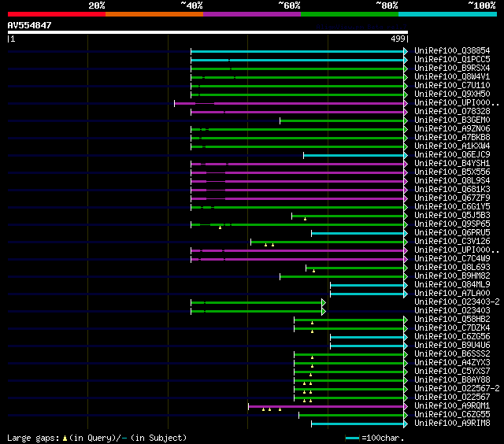This screenshot has width=504, height=444.
Task: Click on UniRef100_B4YSH1
Action: pyautogui.click(x=452, y=164)
